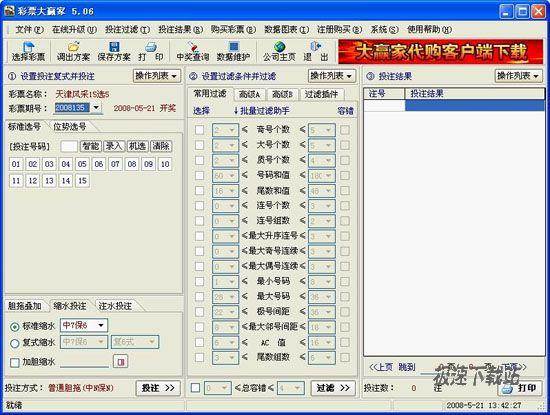Image resolution: width=550 pixels, height=415 pixels.
Task: Open the 使用帮助 menu
Action: (x=429, y=29)
